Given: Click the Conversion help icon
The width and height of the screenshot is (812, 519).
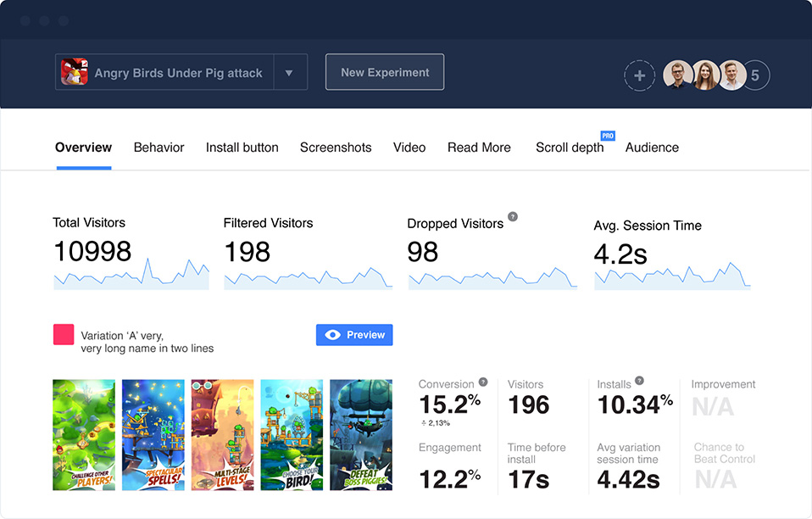Looking at the screenshot, I should (483, 382).
